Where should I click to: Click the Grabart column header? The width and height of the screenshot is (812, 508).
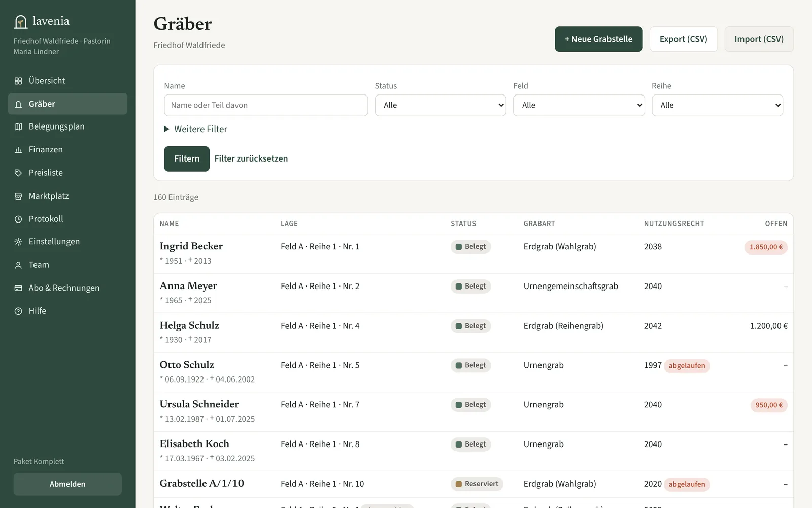coord(539,224)
